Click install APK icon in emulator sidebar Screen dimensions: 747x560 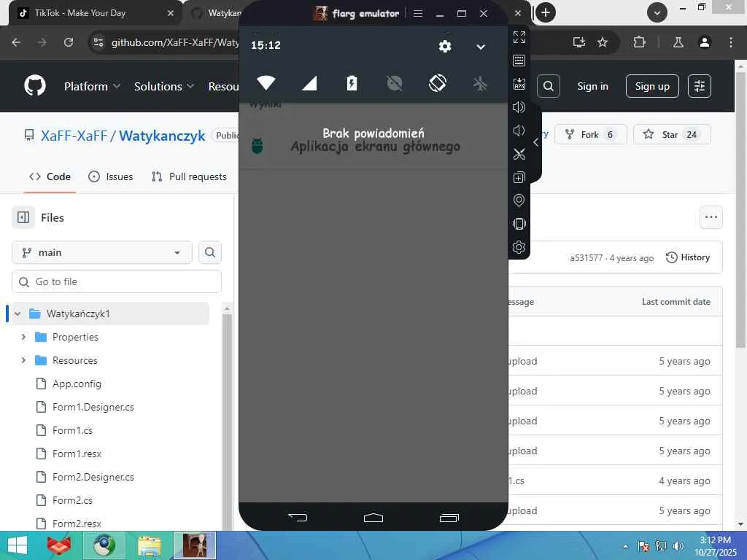click(519, 84)
